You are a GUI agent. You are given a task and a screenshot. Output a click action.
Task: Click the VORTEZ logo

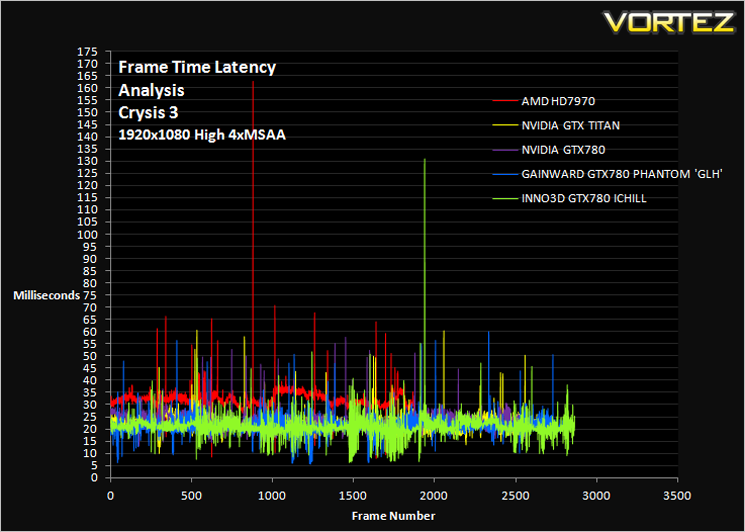(x=669, y=22)
